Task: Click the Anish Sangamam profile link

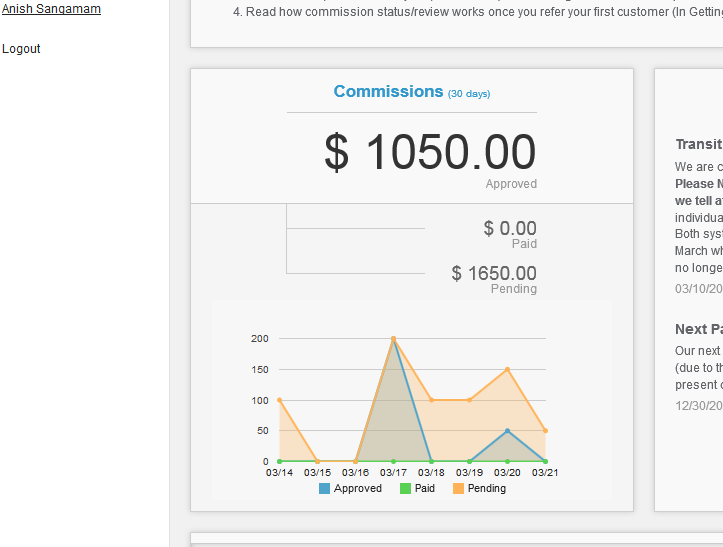Action: (x=51, y=9)
